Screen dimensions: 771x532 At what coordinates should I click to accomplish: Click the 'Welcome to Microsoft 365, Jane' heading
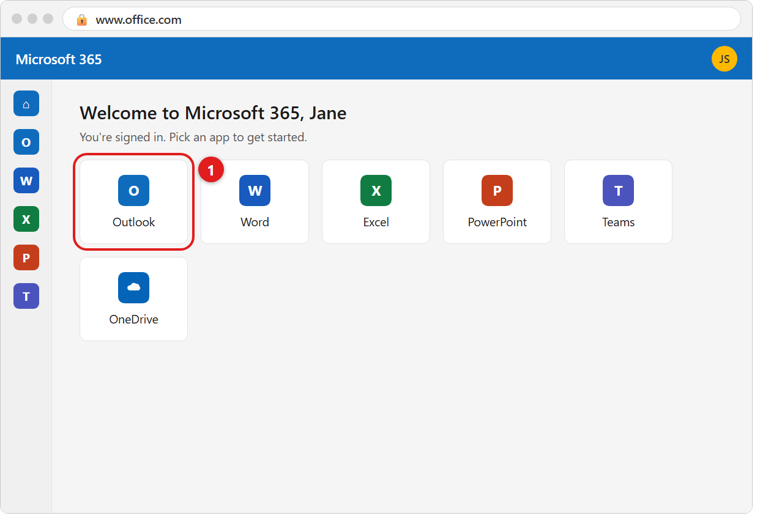click(213, 113)
